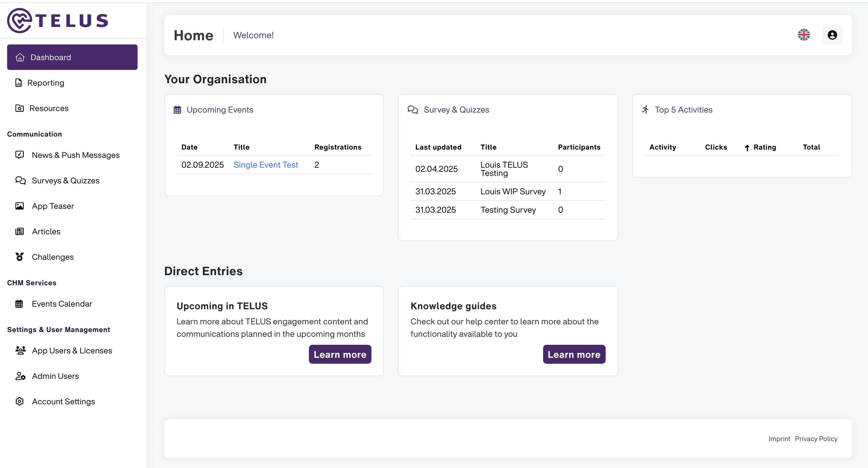Click the Account Settings gear icon
868x468 pixels.
coord(20,401)
